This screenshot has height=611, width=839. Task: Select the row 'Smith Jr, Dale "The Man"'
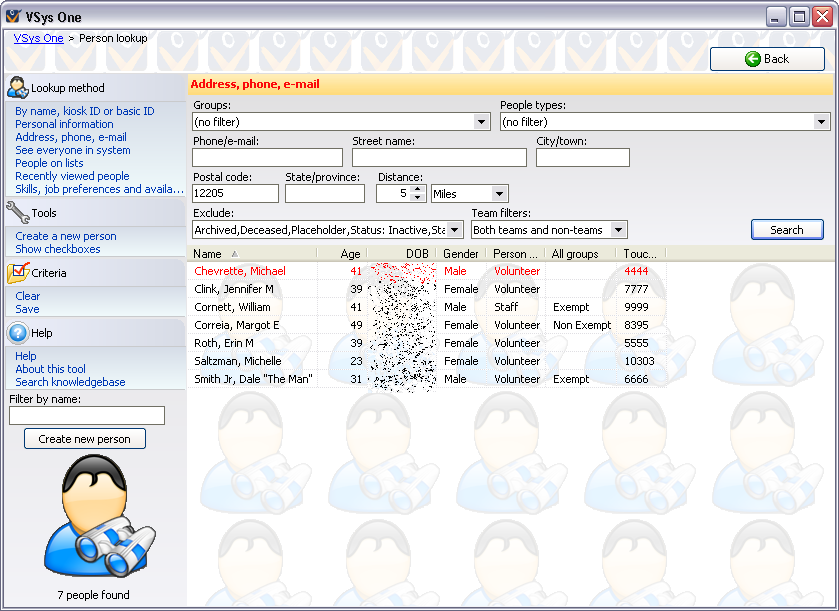click(x=427, y=379)
